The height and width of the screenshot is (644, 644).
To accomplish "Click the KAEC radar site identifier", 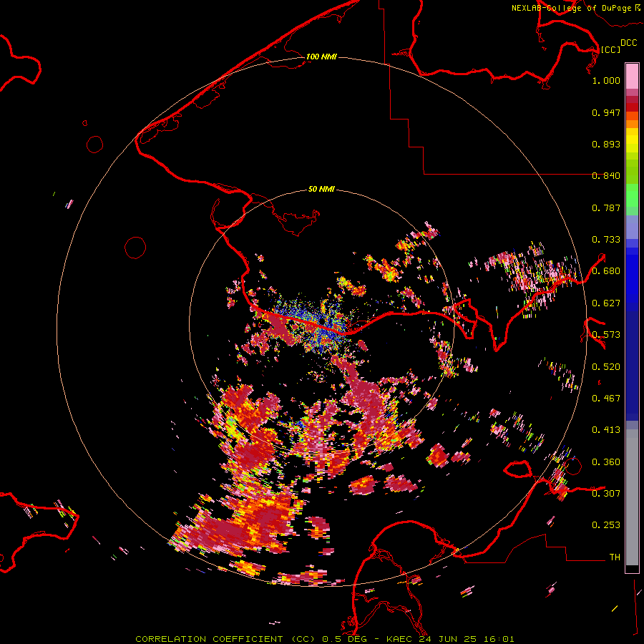I will pyautogui.click(x=401, y=639).
